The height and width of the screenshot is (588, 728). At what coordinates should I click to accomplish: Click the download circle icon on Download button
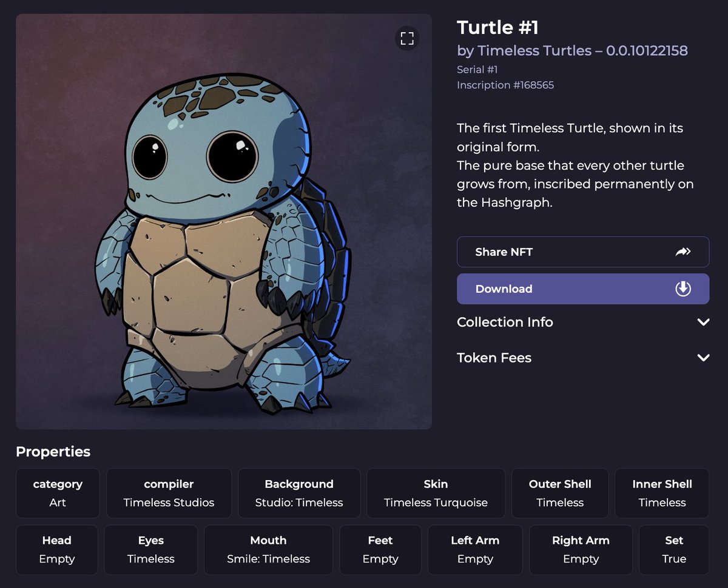[x=683, y=289]
